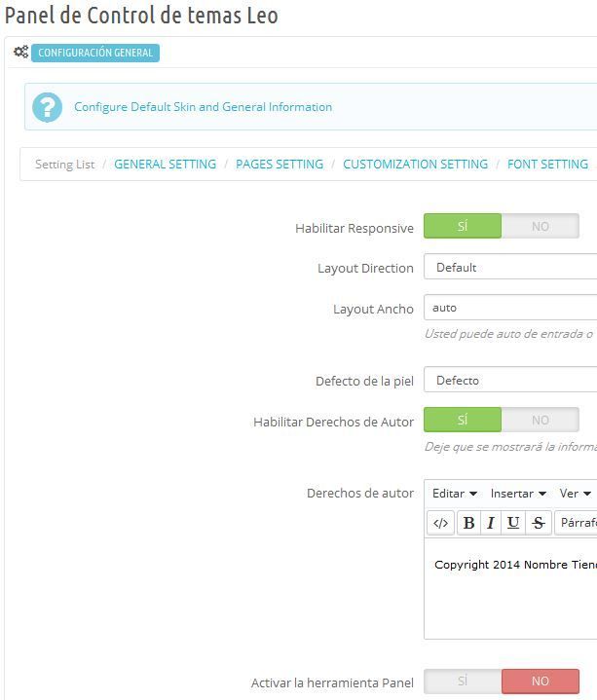Open the Insertar menu in editor
This screenshot has height=700, width=597.
(518, 494)
